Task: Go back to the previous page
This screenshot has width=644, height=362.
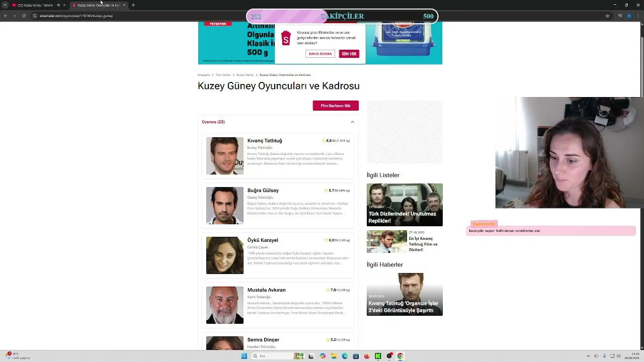Action: [6, 16]
